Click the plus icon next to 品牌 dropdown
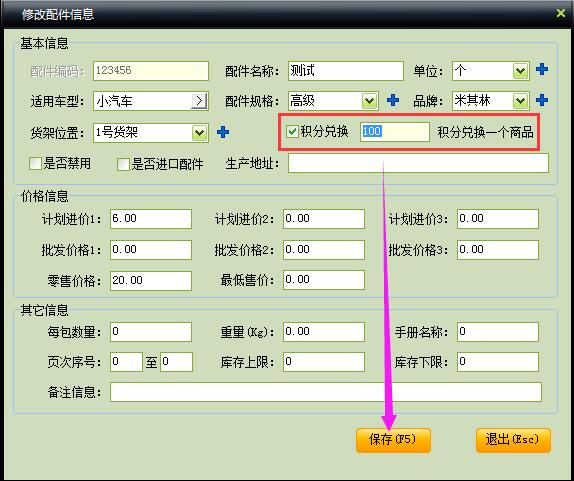Screen dimensions: 574x481 click(x=542, y=100)
